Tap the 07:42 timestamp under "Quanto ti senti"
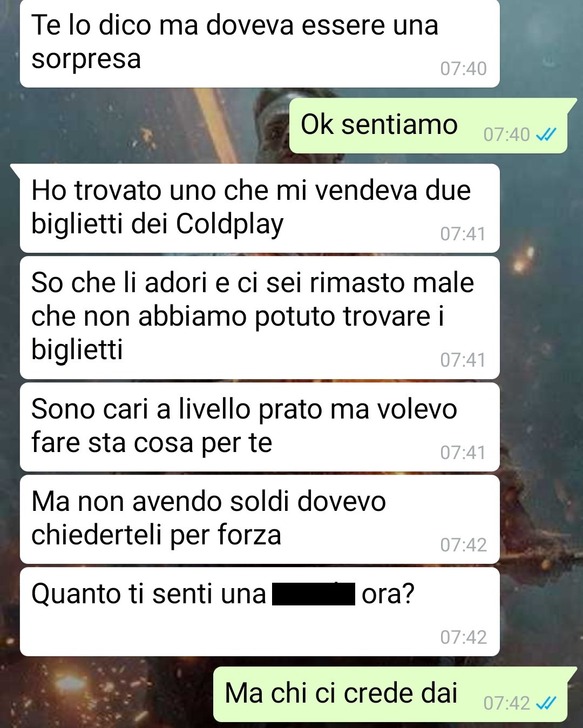Viewport: 583px width, 728px height. [x=463, y=637]
